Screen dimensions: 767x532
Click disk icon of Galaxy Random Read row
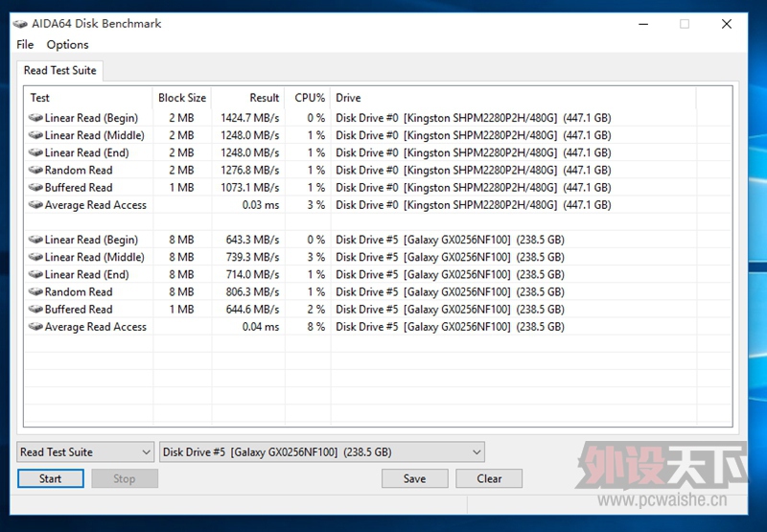[x=35, y=292]
